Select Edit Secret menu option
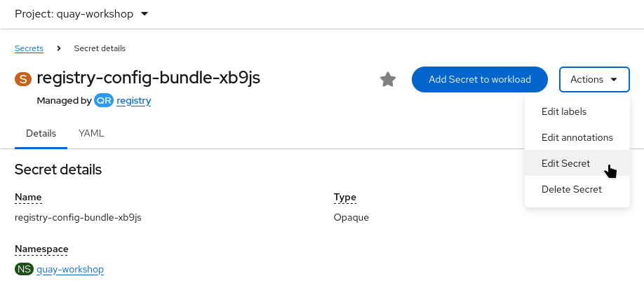 565,163
